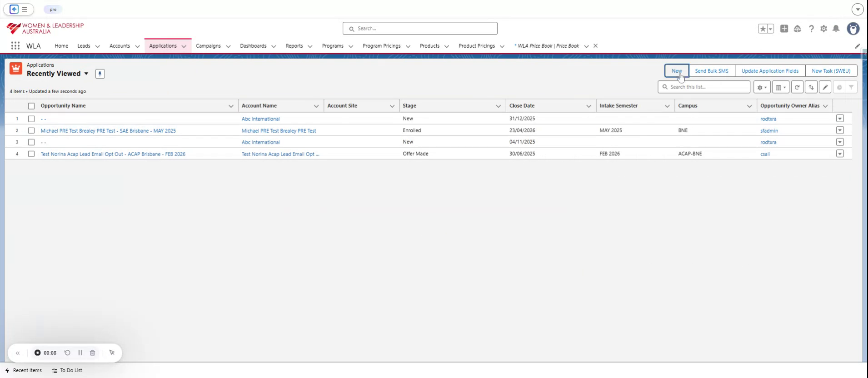868x378 pixels.
Task: Open Recent Items in utility bar
Action: (24, 370)
